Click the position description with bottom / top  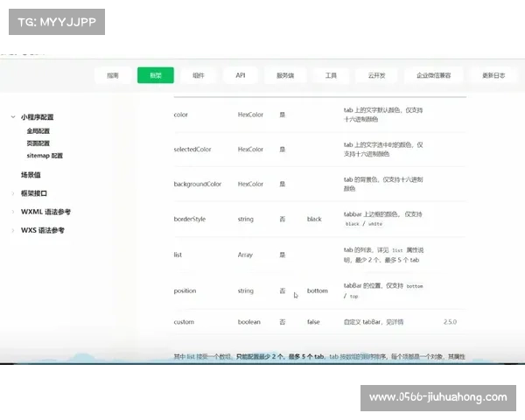point(383,290)
